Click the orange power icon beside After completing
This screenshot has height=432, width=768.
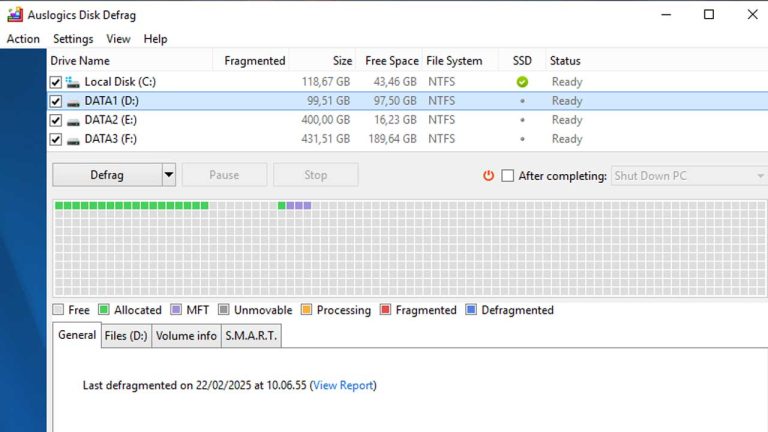(x=488, y=176)
